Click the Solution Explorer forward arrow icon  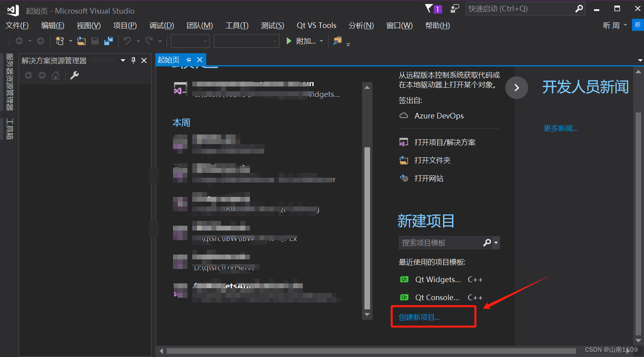point(42,75)
